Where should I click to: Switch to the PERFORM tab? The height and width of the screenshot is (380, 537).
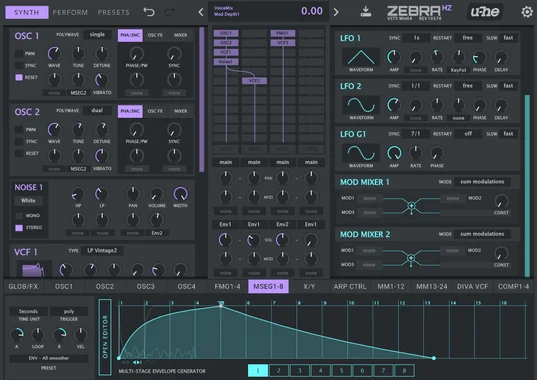point(70,12)
